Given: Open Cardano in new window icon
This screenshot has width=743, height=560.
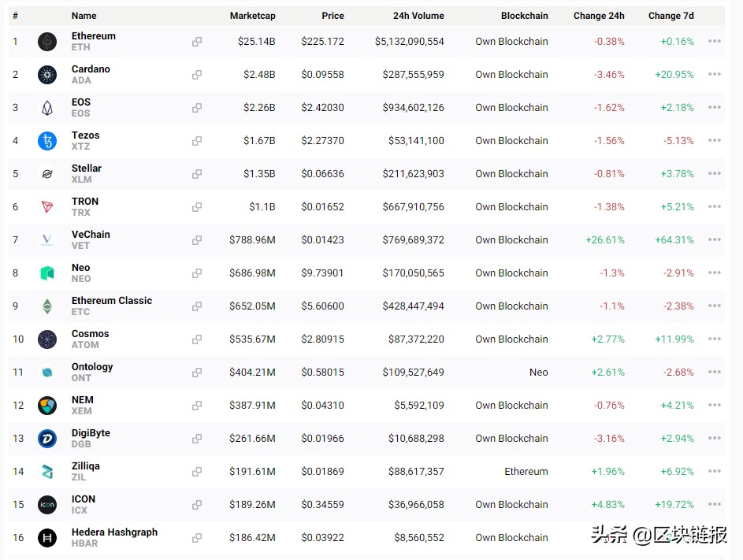Looking at the screenshot, I should coord(197,75).
